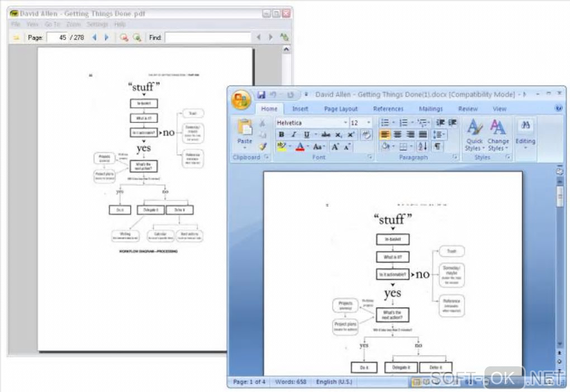Switch to the View ribbon tab

pyautogui.click(x=500, y=109)
